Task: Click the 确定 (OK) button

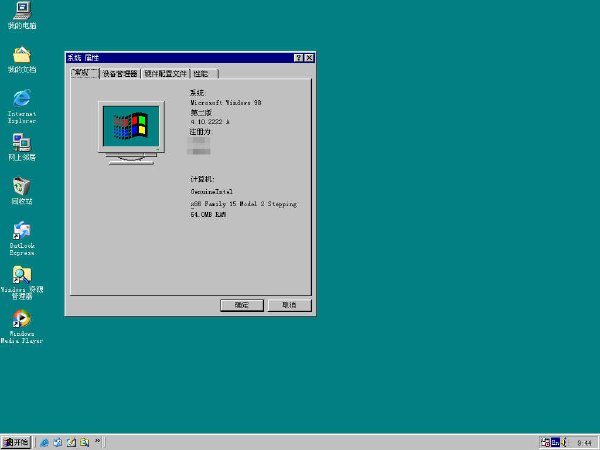Action: pos(242,305)
